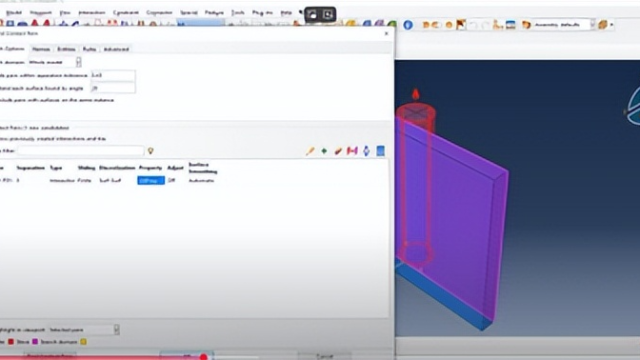Switch to the Advanced tab

tap(116, 49)
